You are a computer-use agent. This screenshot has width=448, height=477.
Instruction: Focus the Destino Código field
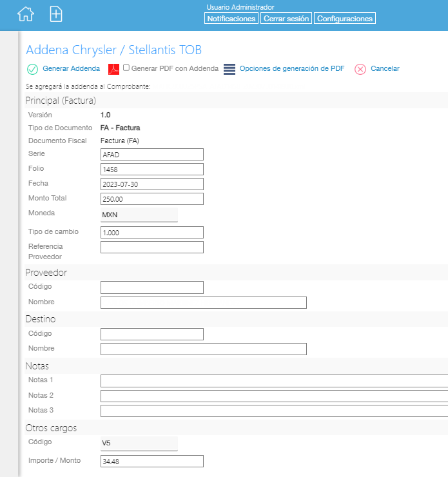152,335
